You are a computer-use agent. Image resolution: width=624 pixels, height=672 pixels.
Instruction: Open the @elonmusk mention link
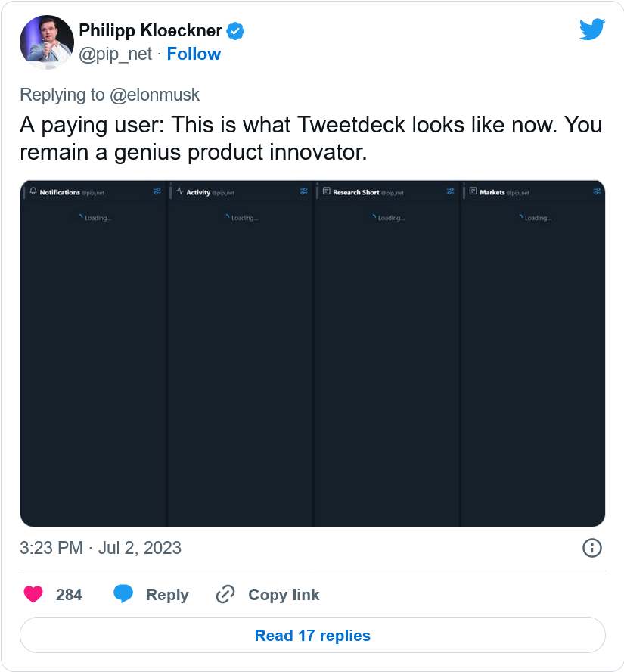(154, 95)
